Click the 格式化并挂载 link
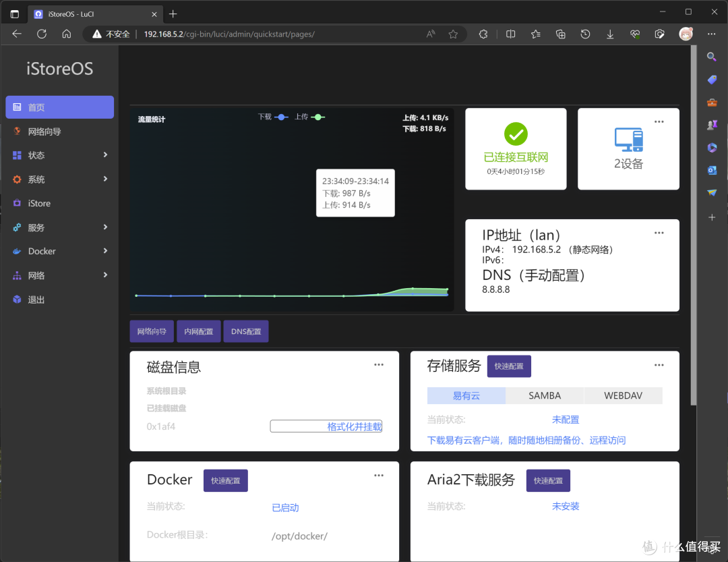The width and height of the screenshot is (728, 562). (355, 426)
